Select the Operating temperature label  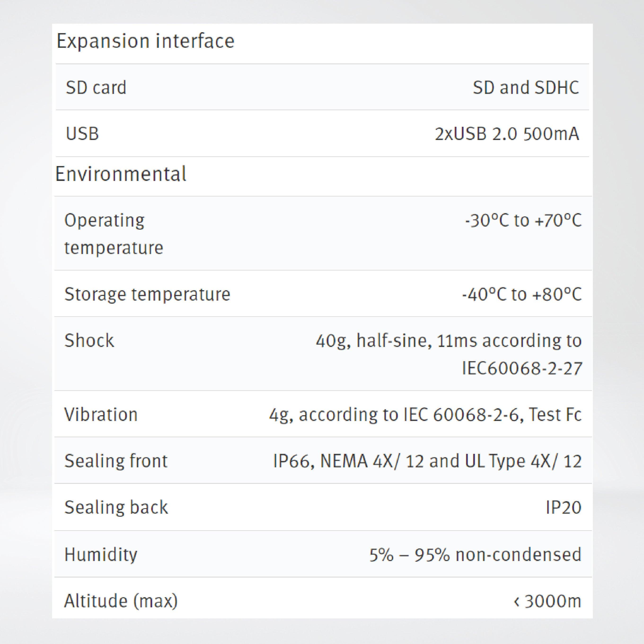pyautogui.click(x=113, y=234)
